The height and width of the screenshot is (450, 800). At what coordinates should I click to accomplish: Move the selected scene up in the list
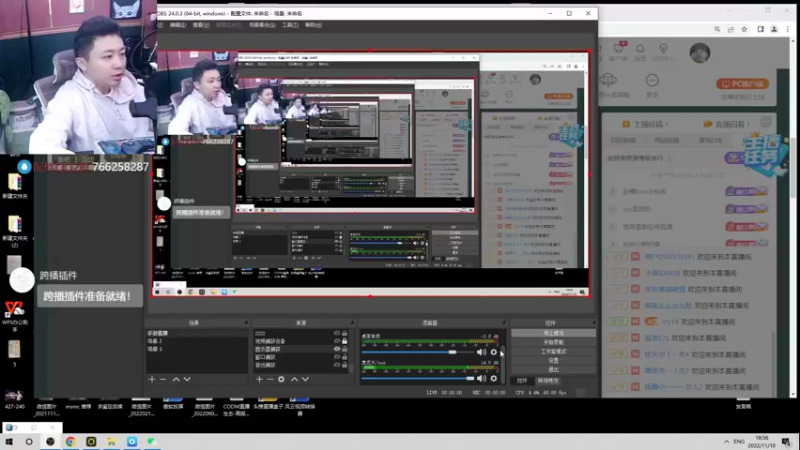[x=176, y=379]
